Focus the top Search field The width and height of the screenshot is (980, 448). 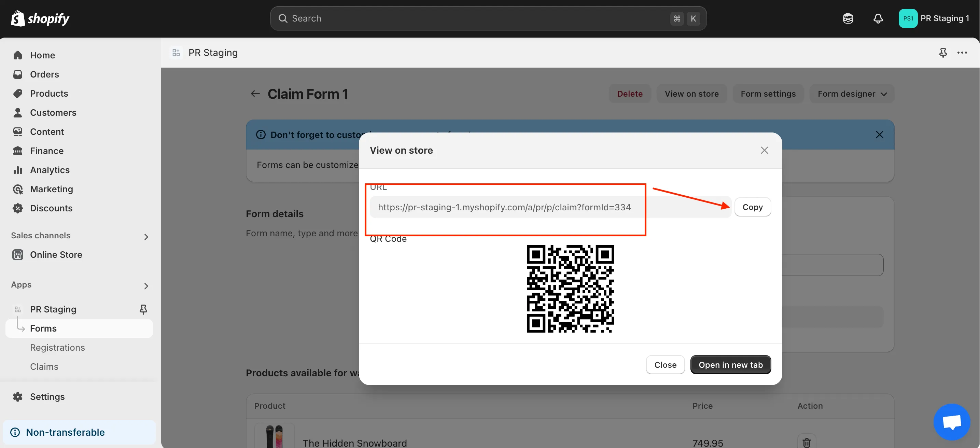488,18
